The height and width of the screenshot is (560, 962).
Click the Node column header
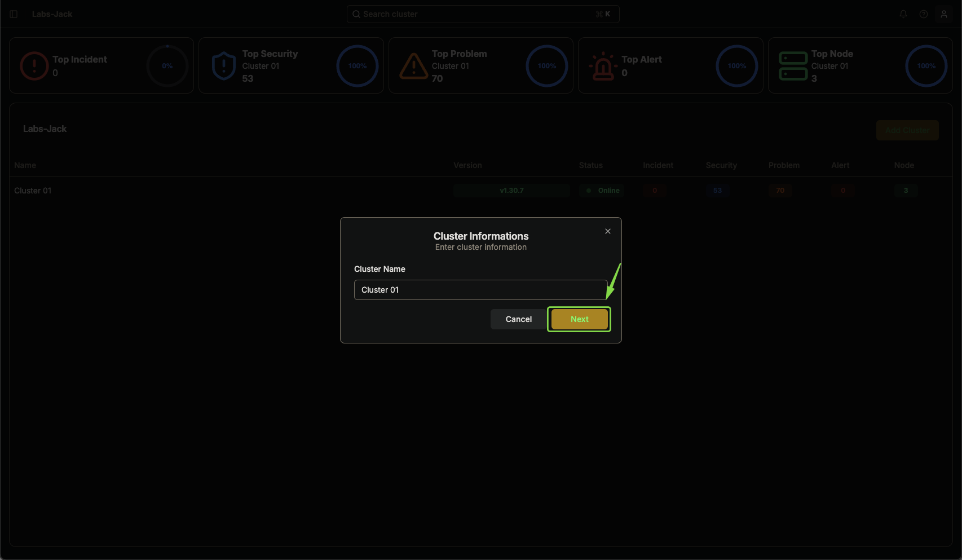[904, 165]
